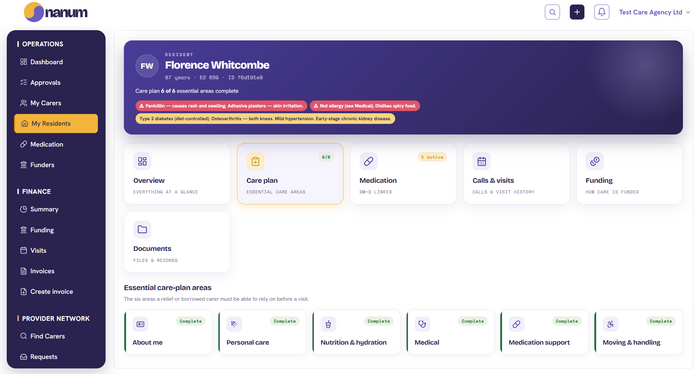
Task: Select the Care plan card
Action: click(290, 174)
